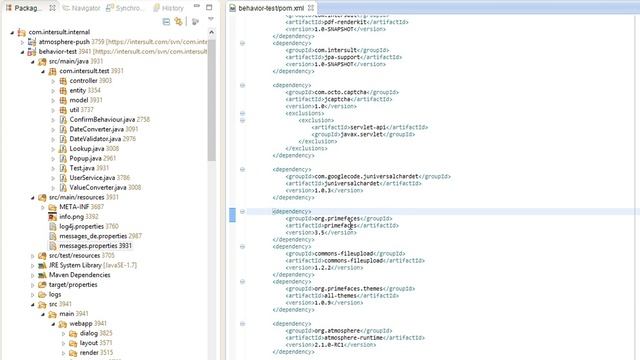Open Package Explorer view menu arrow

(x=211, y=19)
